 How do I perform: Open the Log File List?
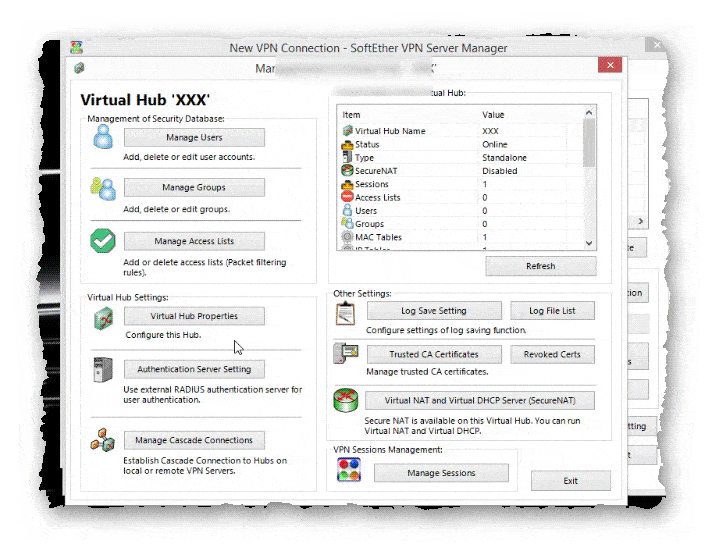(x=553, y=311)
